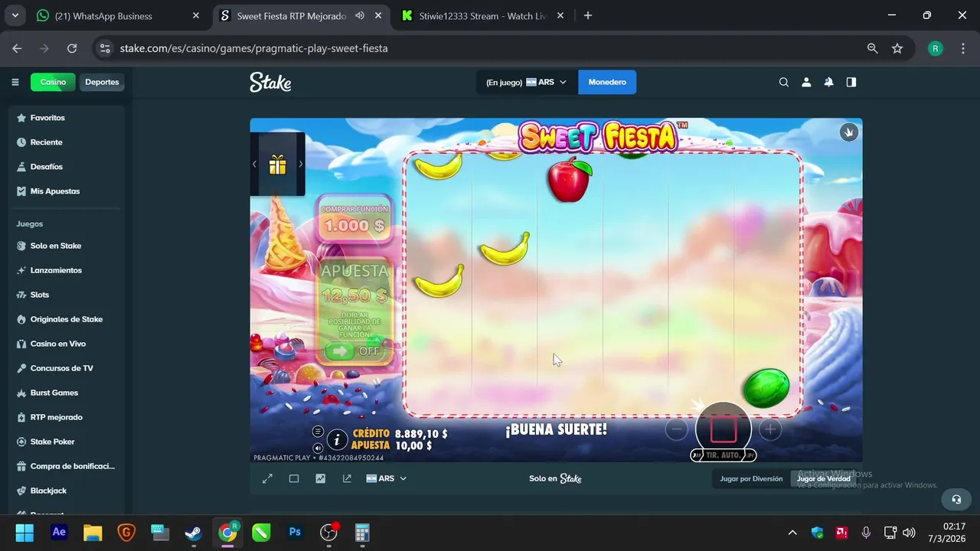Click Comprar Función 1.000 $
The width and height of the screenshot is (980, 551).
click(x=354, y=220)
